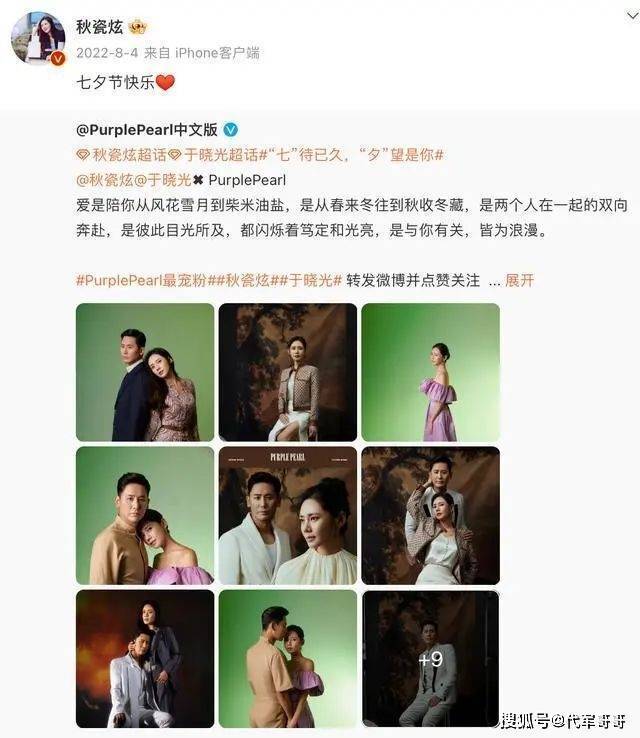Open the Purple Pearl magazine cover photo
640x738 pixels.
[x=288, y=515]
